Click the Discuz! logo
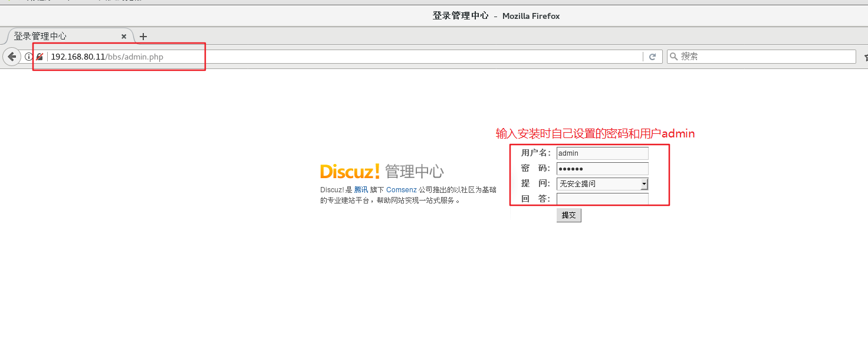Screen dimensions: 868x348 tap(350, 172)
